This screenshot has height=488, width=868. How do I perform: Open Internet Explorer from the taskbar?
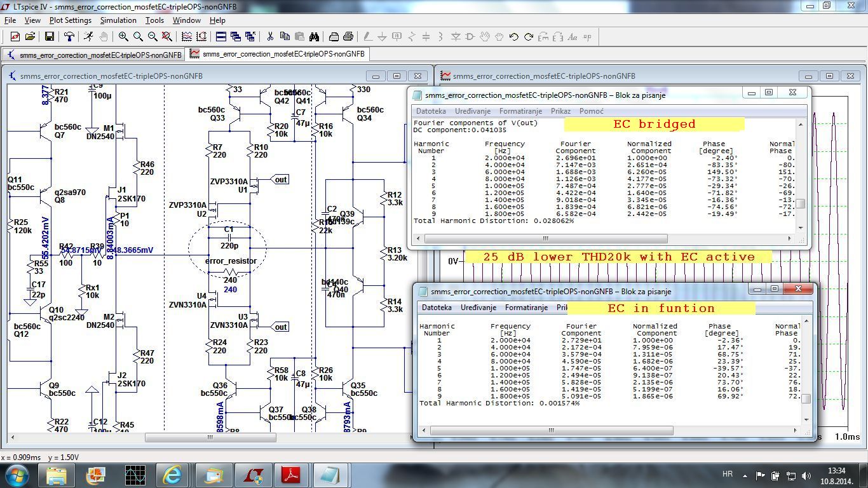point(172,475)
